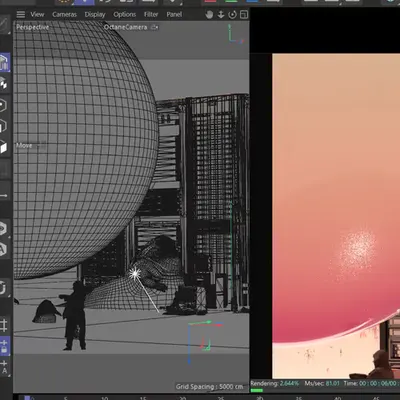Click the toggle active view icon
The width and height of the screenshot is (400, 400).
coord(244,15)
